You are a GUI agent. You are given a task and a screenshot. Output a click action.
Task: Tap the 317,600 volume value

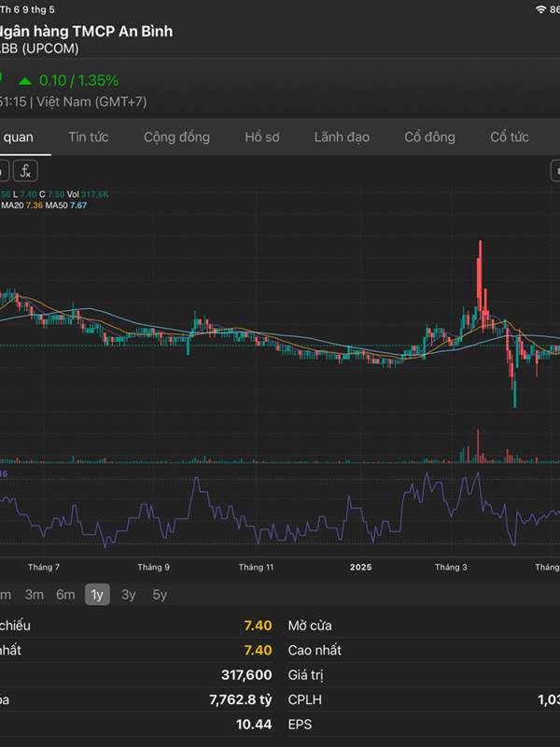click(x=246, y=675)
